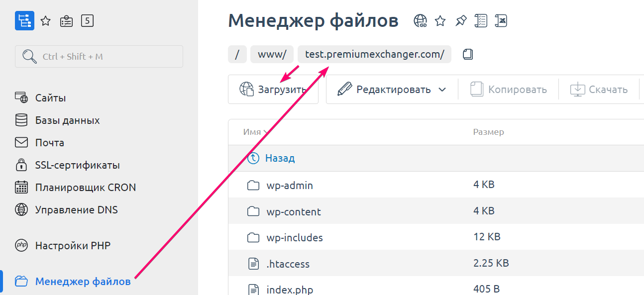Click the number 5 badge icon
Screen dimensions: 644x295
click(x=87, y=21)
